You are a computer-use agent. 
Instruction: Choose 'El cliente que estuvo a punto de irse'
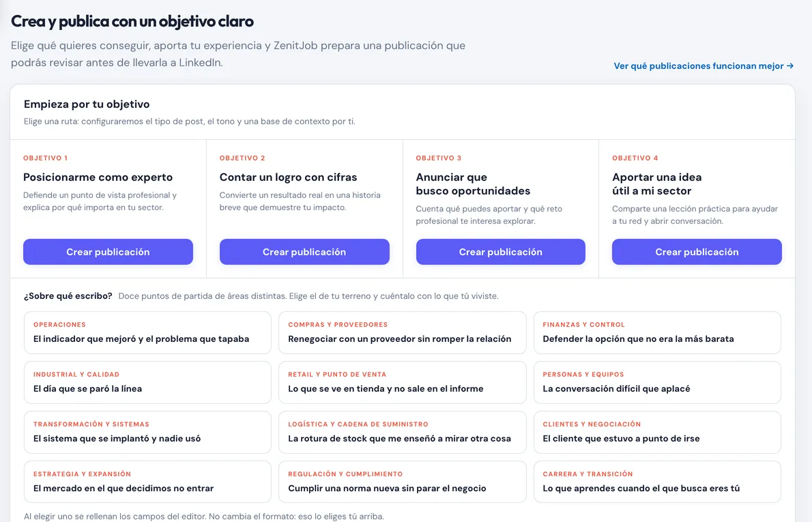pyautogui.click(x=657, y=432)
